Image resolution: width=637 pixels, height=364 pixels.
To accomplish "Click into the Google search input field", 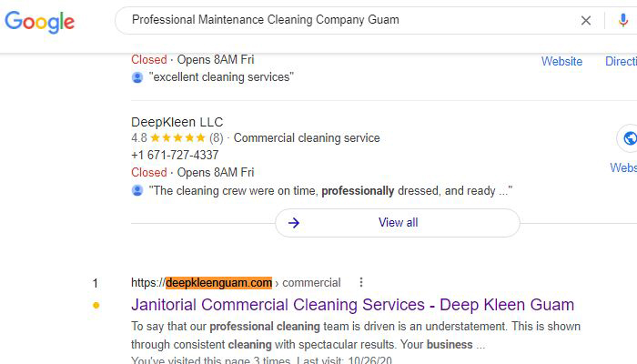I will click(349, 20).
